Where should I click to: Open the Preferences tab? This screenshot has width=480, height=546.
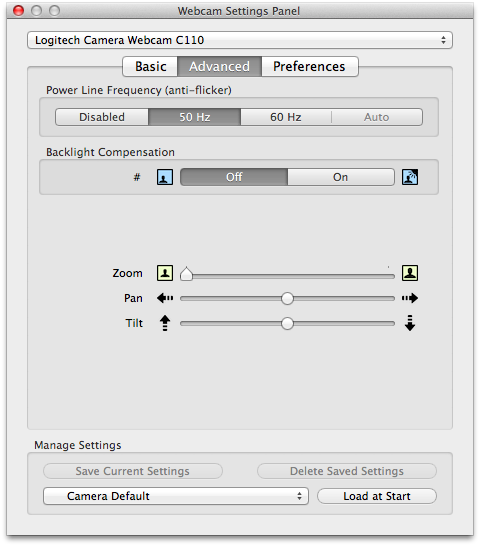[309, 66]
